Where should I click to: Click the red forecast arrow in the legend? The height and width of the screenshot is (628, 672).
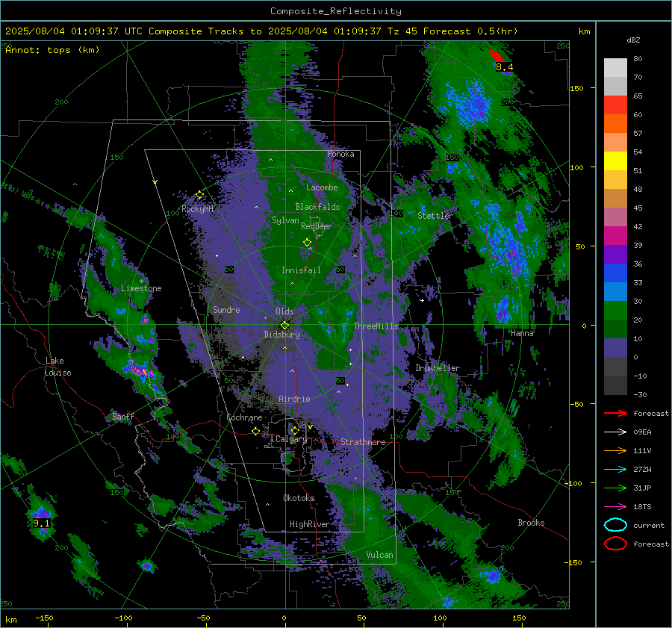(x=615, y=413)
